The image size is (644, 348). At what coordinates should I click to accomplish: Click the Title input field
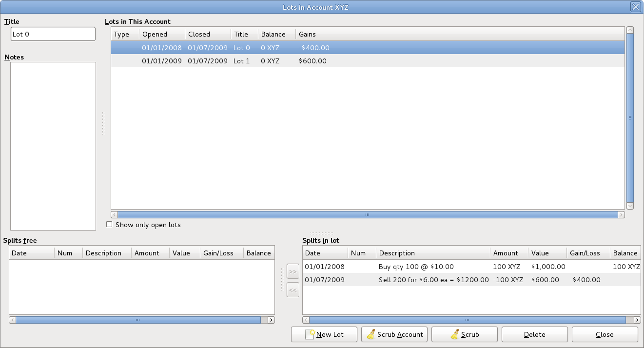coord(53,34)
